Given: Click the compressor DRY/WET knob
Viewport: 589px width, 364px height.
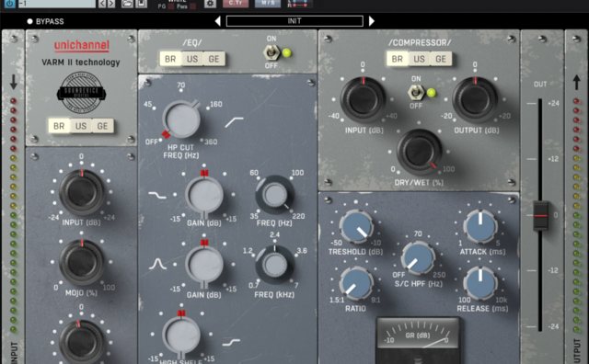Looking at the screenshot, I should tap(420, 152).
